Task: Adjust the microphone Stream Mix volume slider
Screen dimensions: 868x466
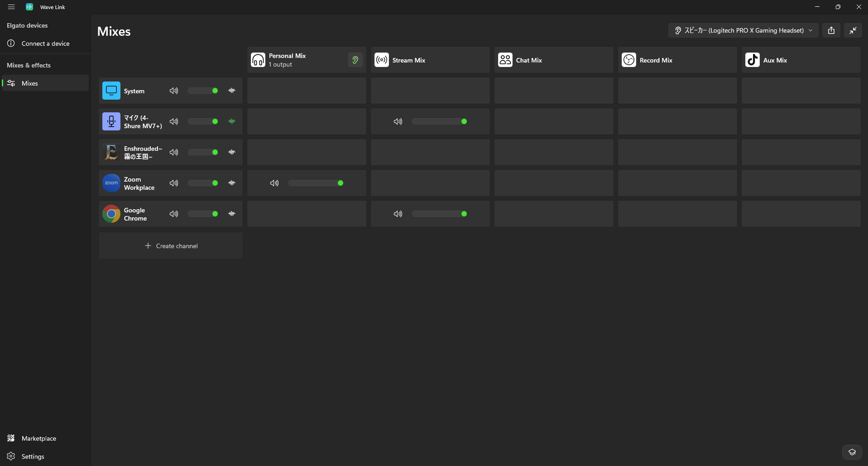Action: 440,121
